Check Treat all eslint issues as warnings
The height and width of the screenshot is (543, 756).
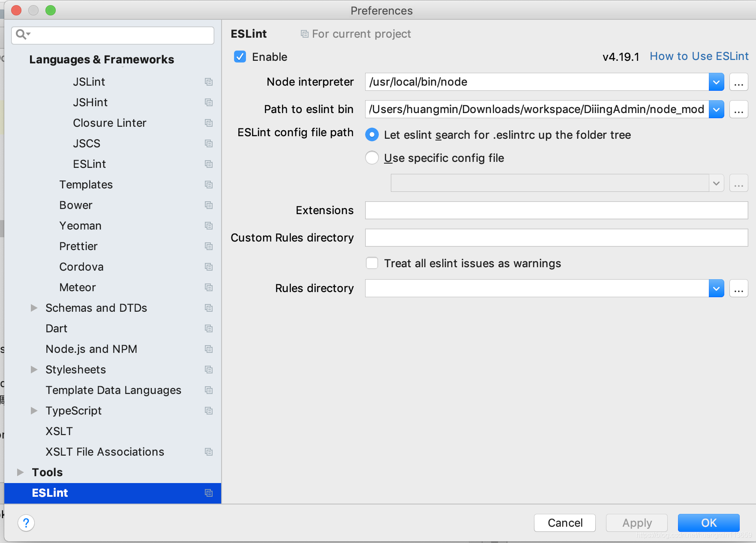tap(372, 263)
